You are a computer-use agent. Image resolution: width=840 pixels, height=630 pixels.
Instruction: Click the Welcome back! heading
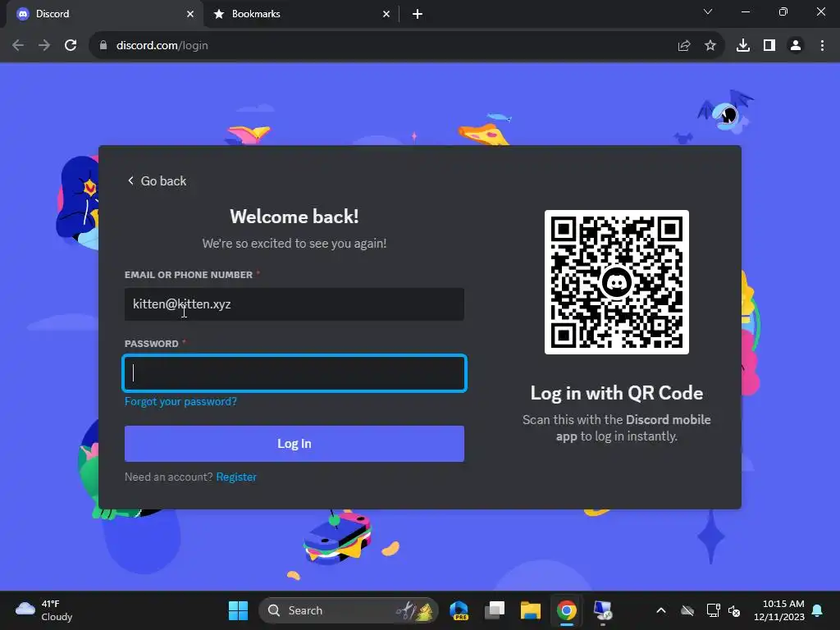(294, 217)
